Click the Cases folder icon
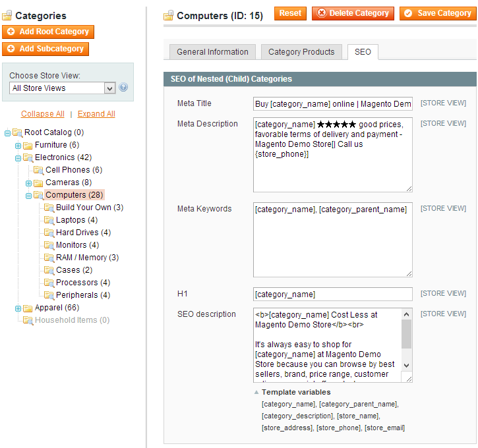 click(x=49, y=270)
